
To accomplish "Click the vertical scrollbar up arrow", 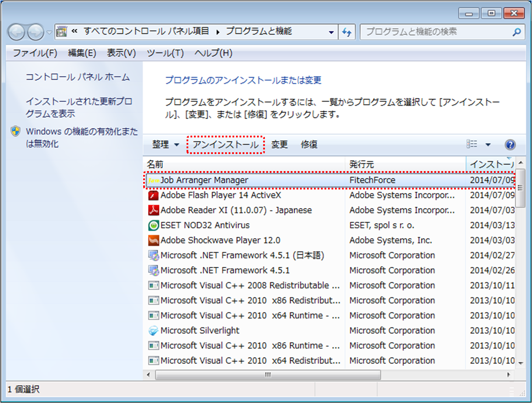I will click(x=521, y=162).
